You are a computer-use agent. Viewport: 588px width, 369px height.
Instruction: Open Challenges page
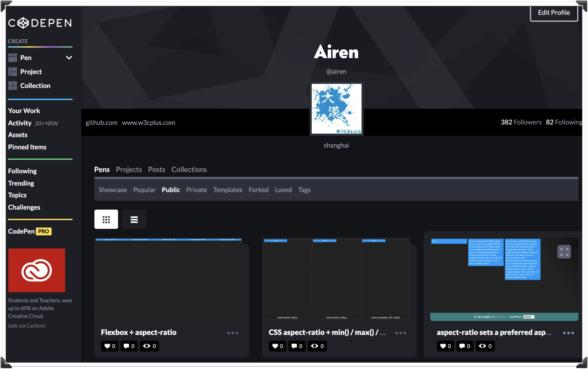[x=24, y=207]
